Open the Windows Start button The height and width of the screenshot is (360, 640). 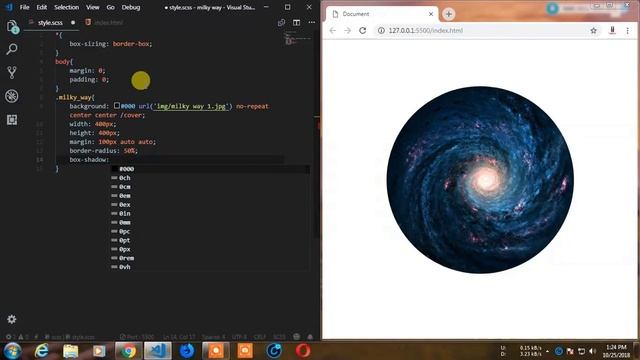click(12, 351)
